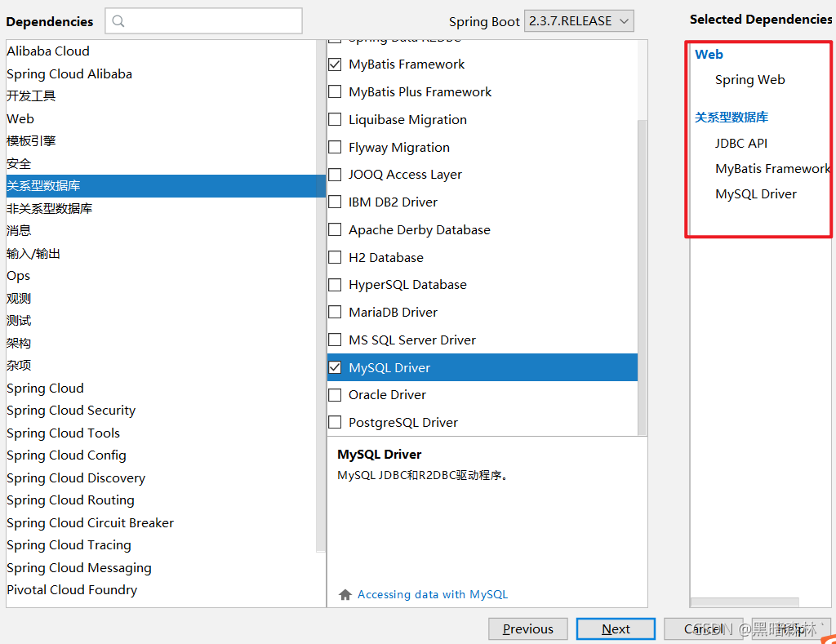Select the 杂项 category
The height and width of the screenshot is (644, 836).
pyautogui.click(x=161, y=365)
